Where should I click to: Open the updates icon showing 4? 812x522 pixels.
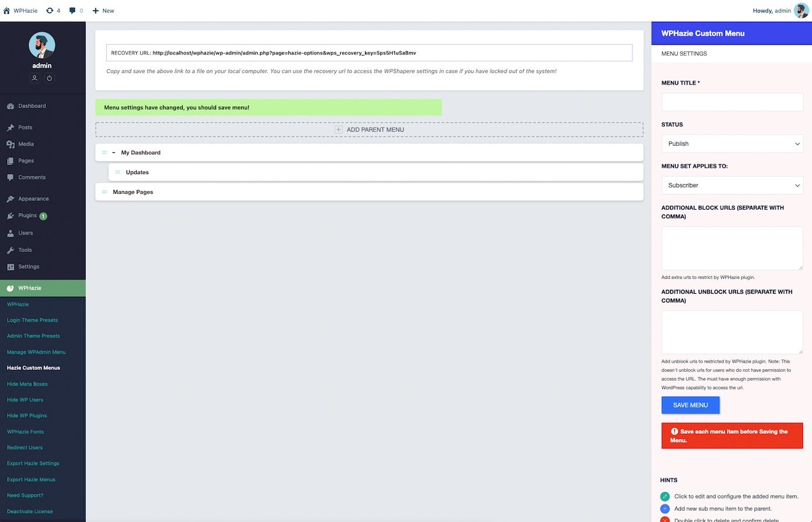49,11
